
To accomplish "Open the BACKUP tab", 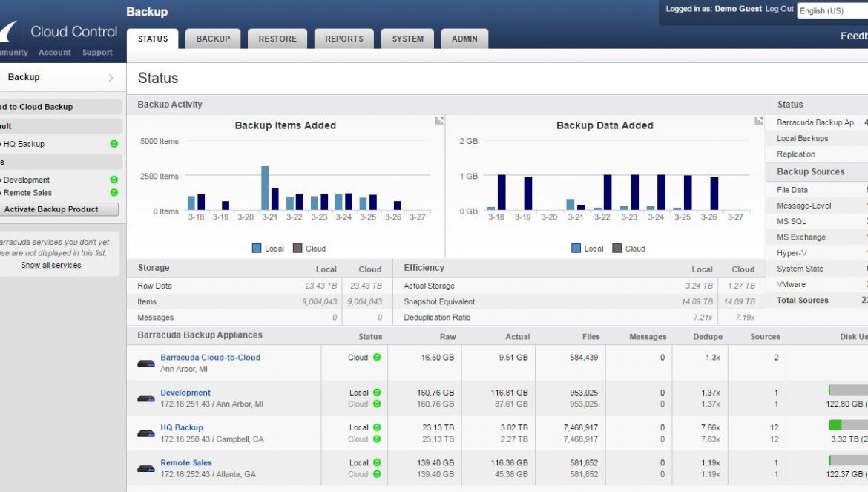I will [x=213, y=39].
